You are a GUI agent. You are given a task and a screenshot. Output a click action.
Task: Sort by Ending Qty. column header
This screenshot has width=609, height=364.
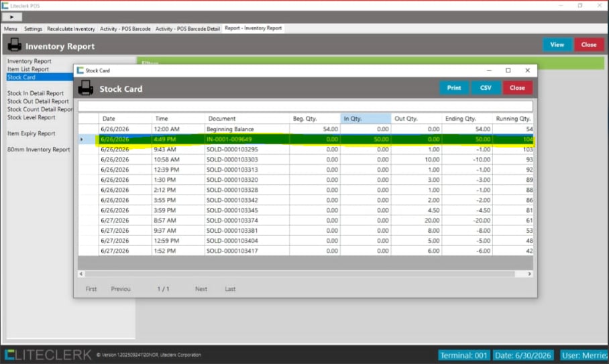tap(467, 119)
